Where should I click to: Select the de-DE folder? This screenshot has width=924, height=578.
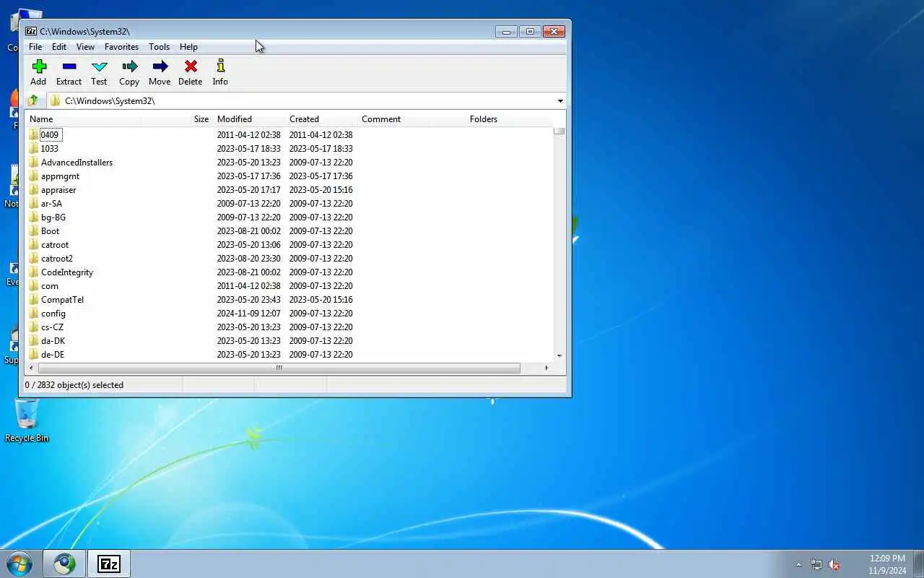point(52,354)
